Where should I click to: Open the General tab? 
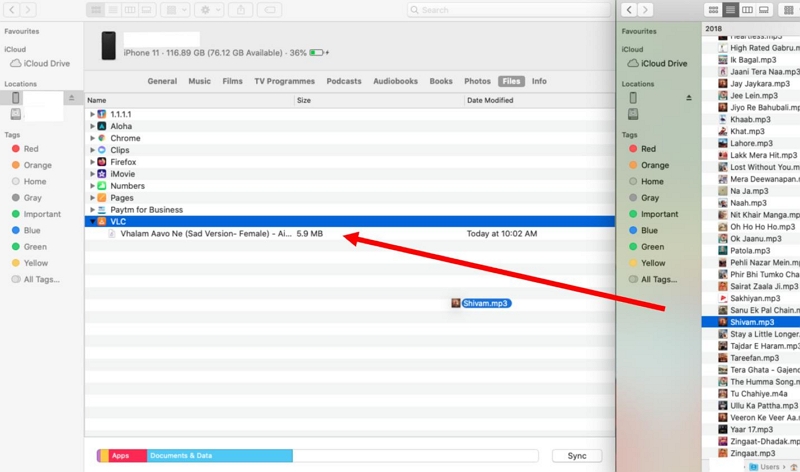click(162, 81)
